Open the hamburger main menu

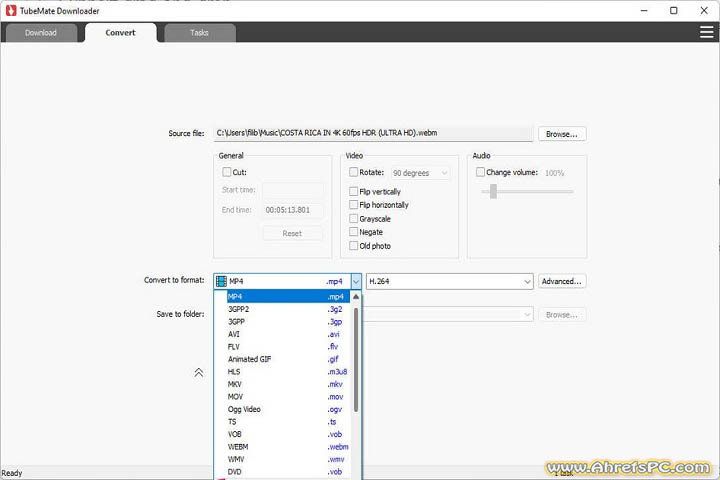click(x=706, y=32)
